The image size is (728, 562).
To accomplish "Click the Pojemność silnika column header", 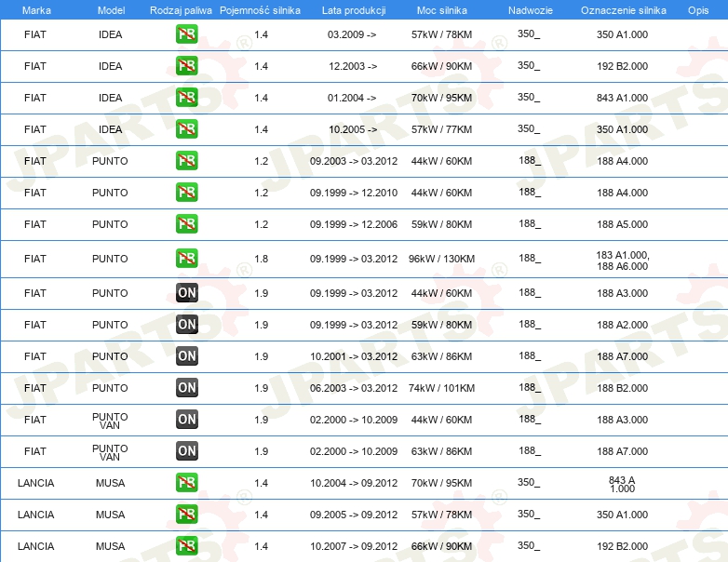I will coord(260,10).
